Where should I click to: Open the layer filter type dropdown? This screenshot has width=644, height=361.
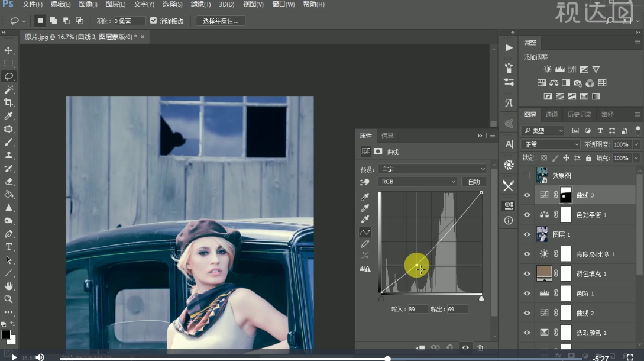543,131
